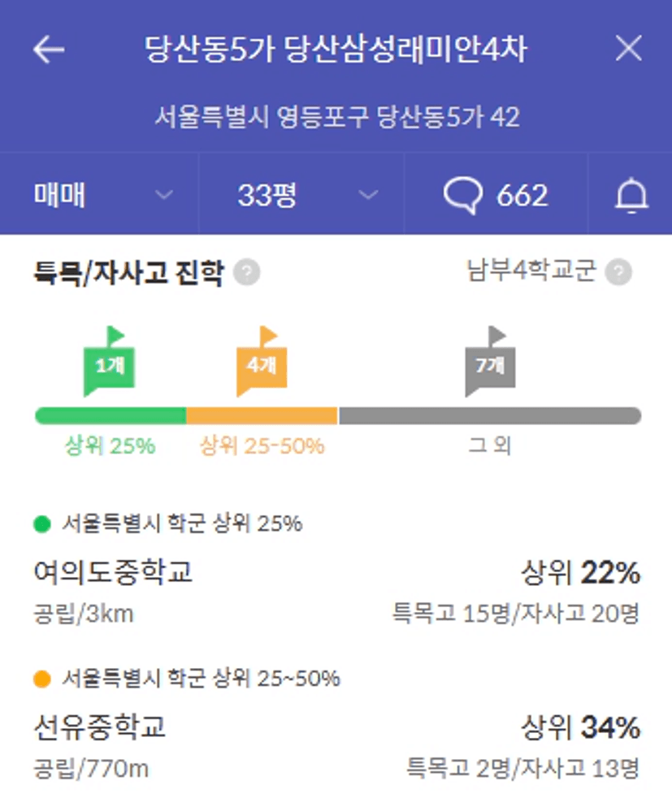Go back using the left arrow icon
The height and width of the screenshot is (798, 672).
(x=49, y=50)
